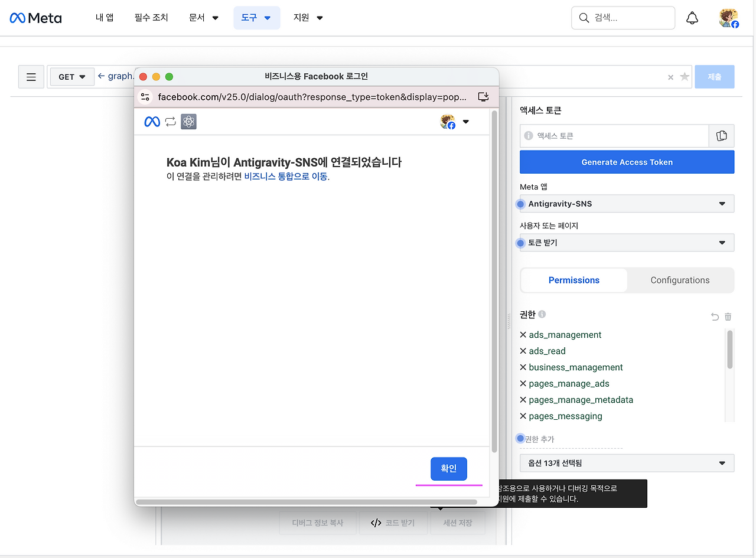756x558 pixels.
Task: Click the atom app icon in the popup header
Action: coord(188,122)
